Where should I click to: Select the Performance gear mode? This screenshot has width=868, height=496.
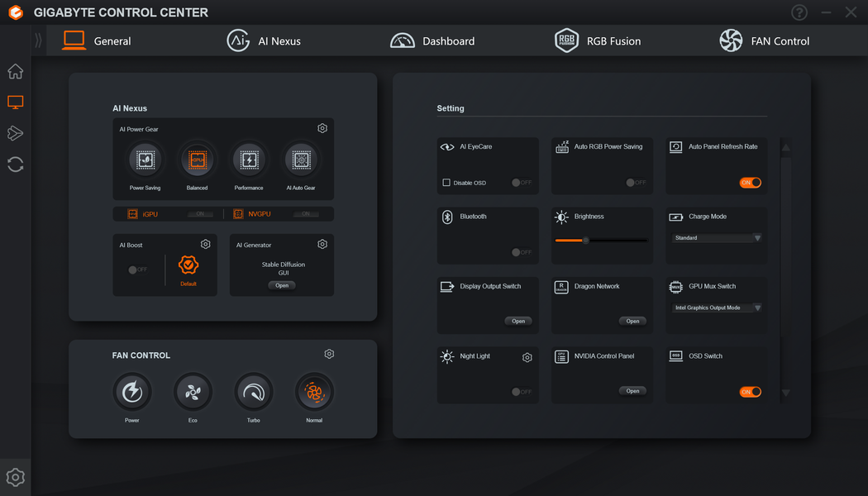[249, 160]
